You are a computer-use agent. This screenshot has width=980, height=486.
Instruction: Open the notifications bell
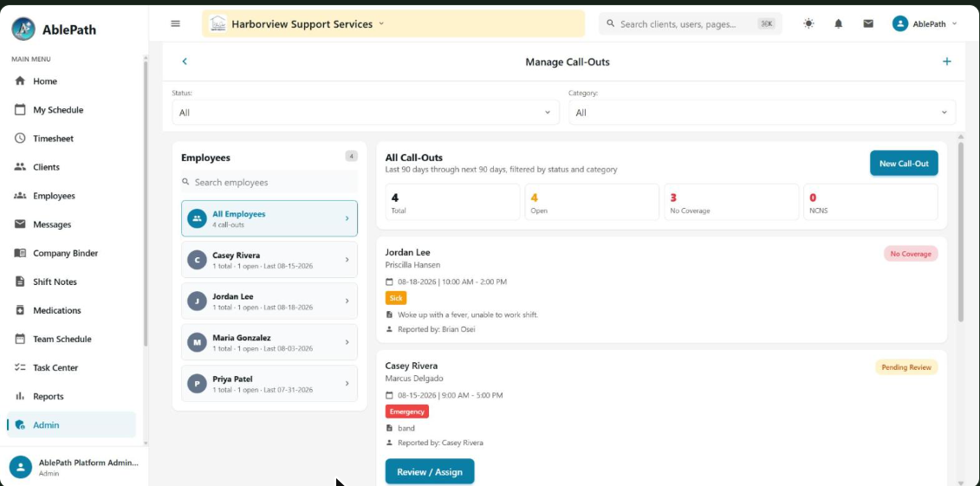839,23
